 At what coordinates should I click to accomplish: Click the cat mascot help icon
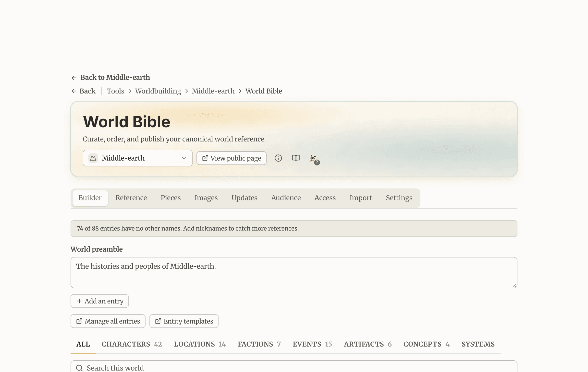click(x=315, y=159)
